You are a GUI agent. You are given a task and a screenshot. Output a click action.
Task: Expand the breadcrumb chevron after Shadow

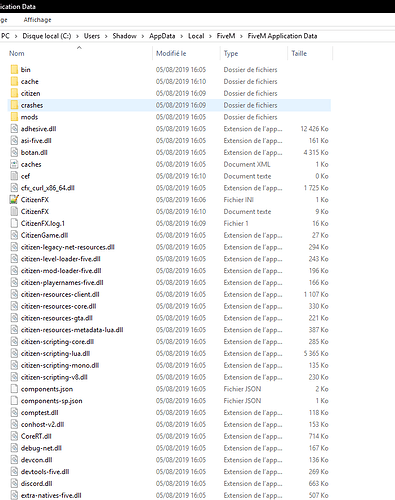coord(143,36)
